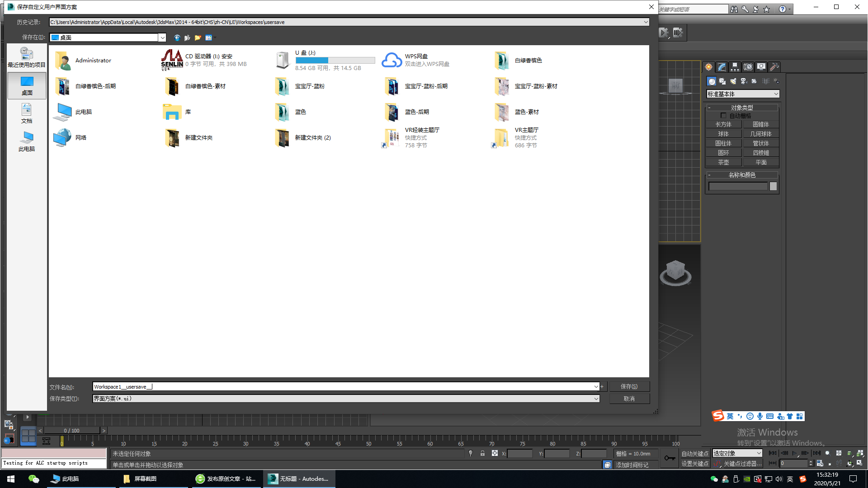Viewport: 868px width, 488px height.
Task: Click the view menu icon in dialog
Action: coord(209,38)
